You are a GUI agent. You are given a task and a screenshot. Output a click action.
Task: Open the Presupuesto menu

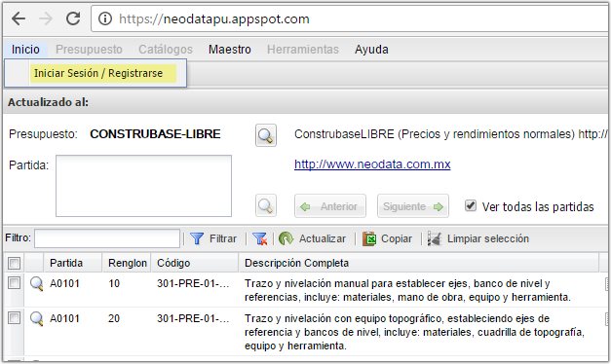(x=89, y=50)
